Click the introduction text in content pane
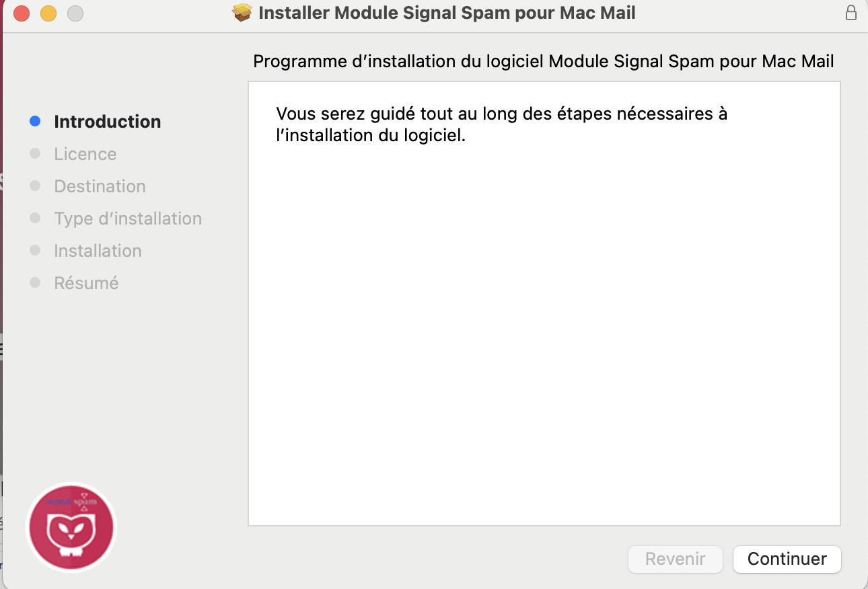The width and height of the screenshot is (868, 589). coord(502,124)
